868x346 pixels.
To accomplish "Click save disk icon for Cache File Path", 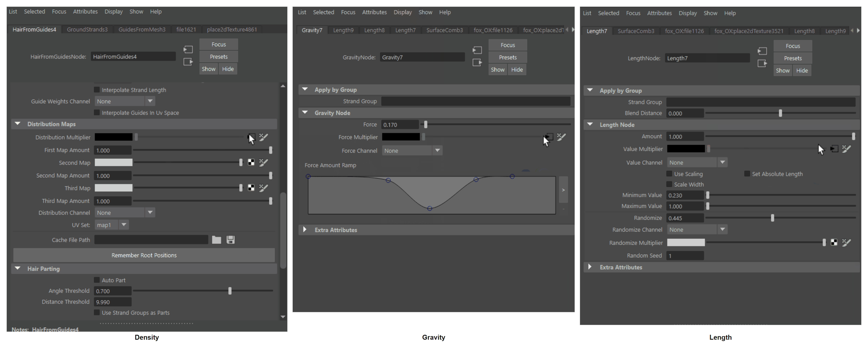I will [x=230, y=240].
